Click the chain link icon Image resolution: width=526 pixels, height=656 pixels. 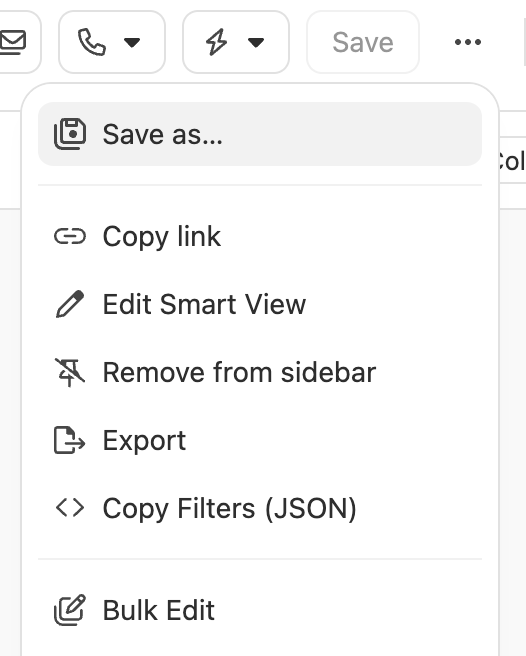(70, 236)
